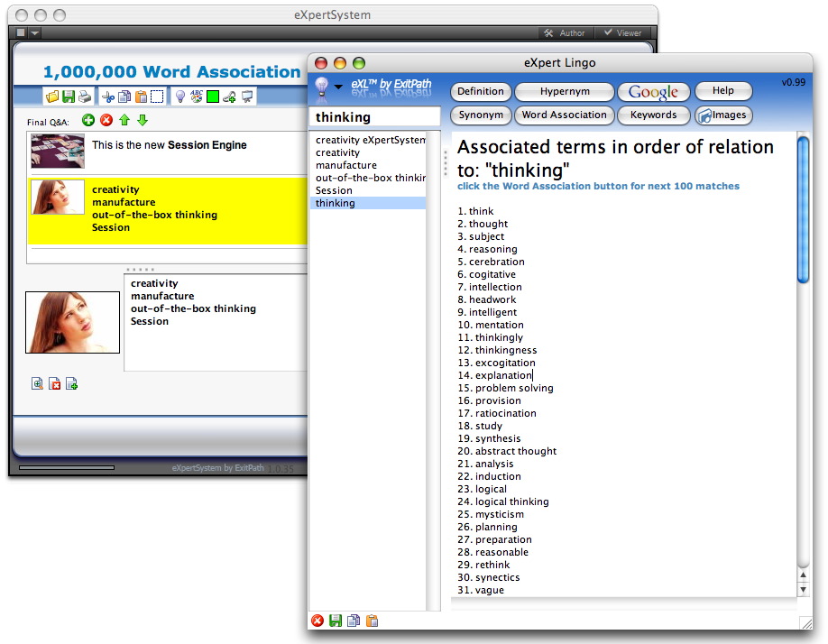The image size is (828, 644).
Task: Click the thinking search input field
Action: (x=374, y=117)
